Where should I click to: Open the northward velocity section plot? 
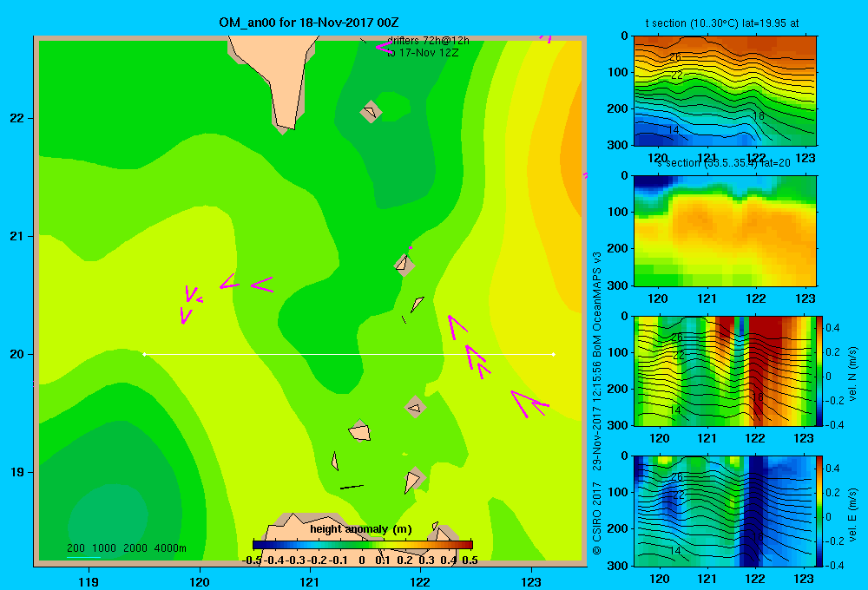click(x=725, y=370)
